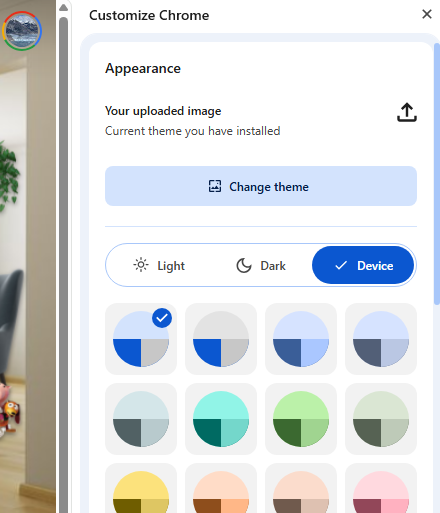This screenshot has height=513, width=440.
Task: Choose the light blue color swatch
Action: point(301,339)
